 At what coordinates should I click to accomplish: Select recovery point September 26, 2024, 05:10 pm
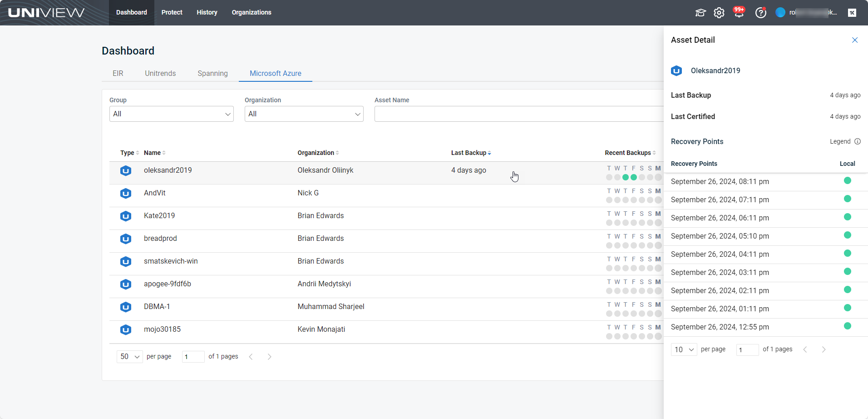pos(720,236)
